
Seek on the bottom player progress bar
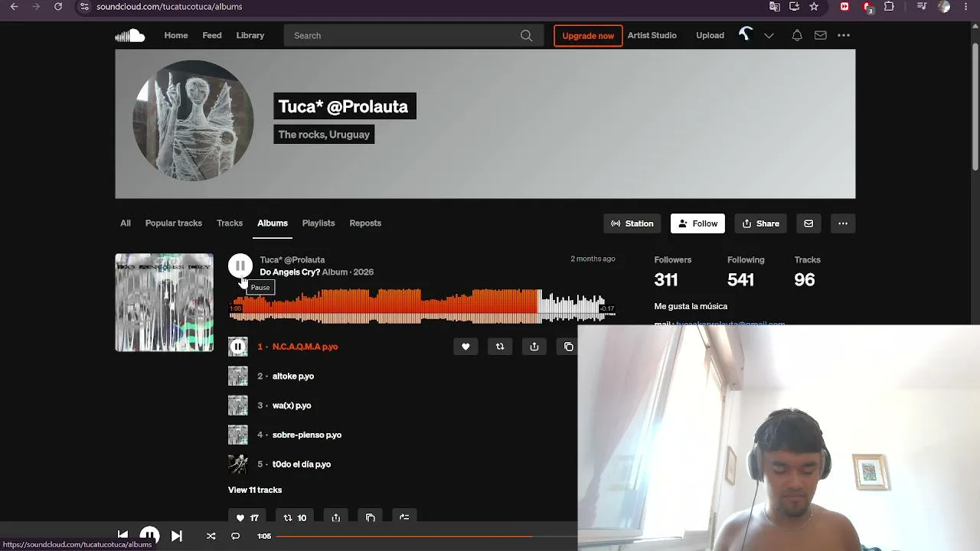(426, 536)
